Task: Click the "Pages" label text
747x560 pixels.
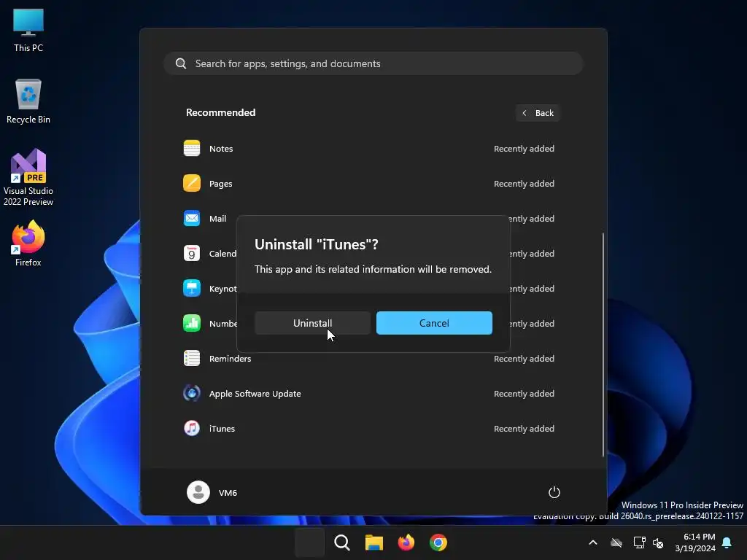Action: pos(220,184)
